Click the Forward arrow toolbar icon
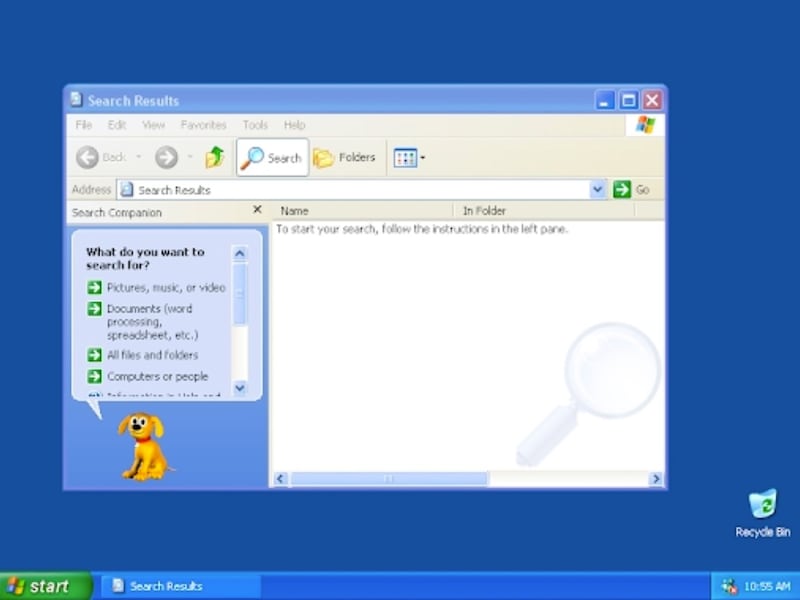The image size is (800, 600). pyautogui.click(x=166, y=157)
